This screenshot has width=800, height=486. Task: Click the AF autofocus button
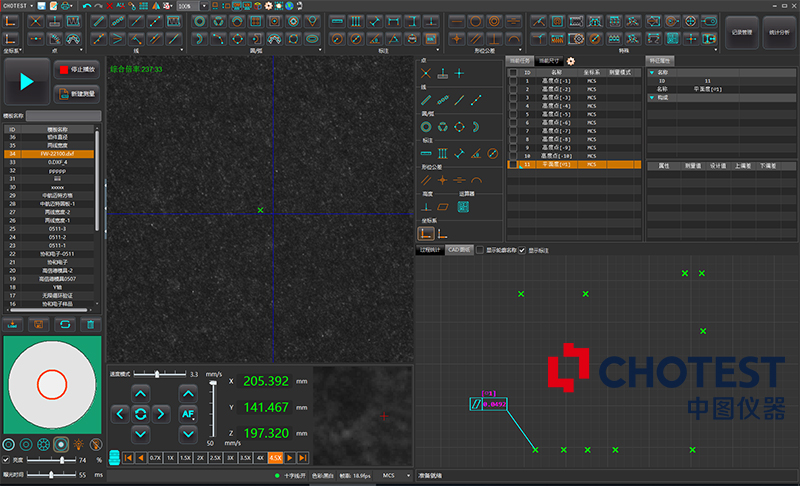(188, 413)
